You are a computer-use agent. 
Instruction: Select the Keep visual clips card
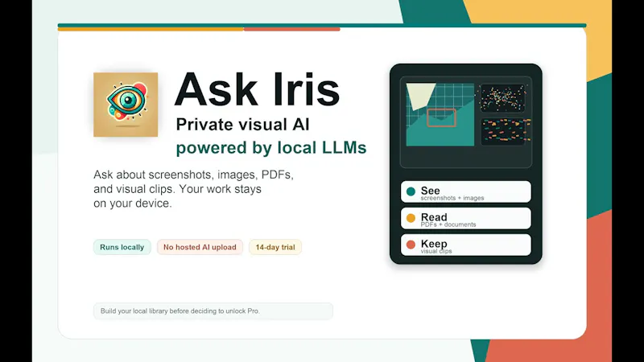click(466, 245)
